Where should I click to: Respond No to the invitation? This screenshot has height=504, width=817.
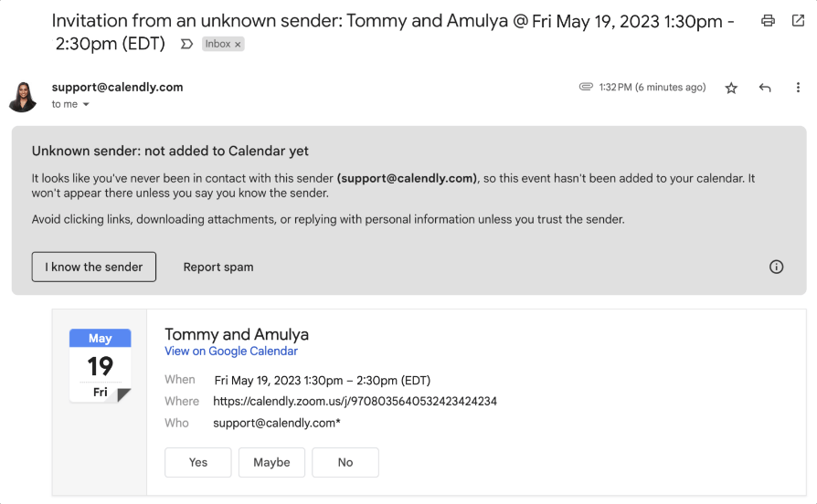345,462
